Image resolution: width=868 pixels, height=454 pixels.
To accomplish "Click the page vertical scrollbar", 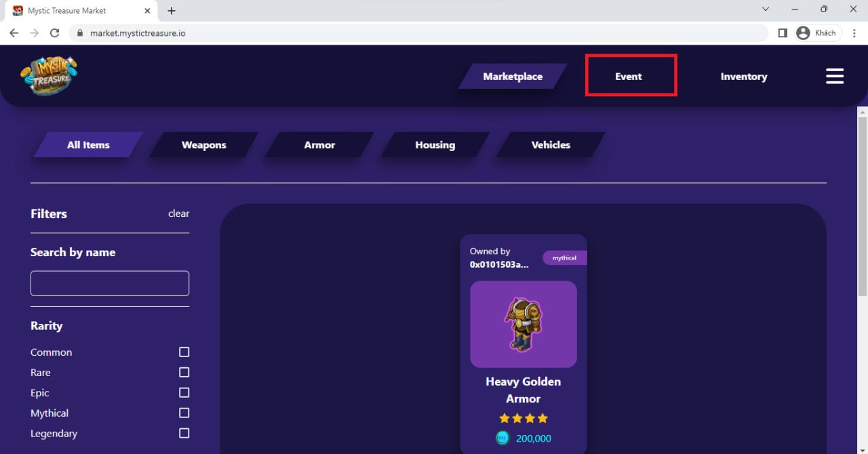I will click(863, 207).
